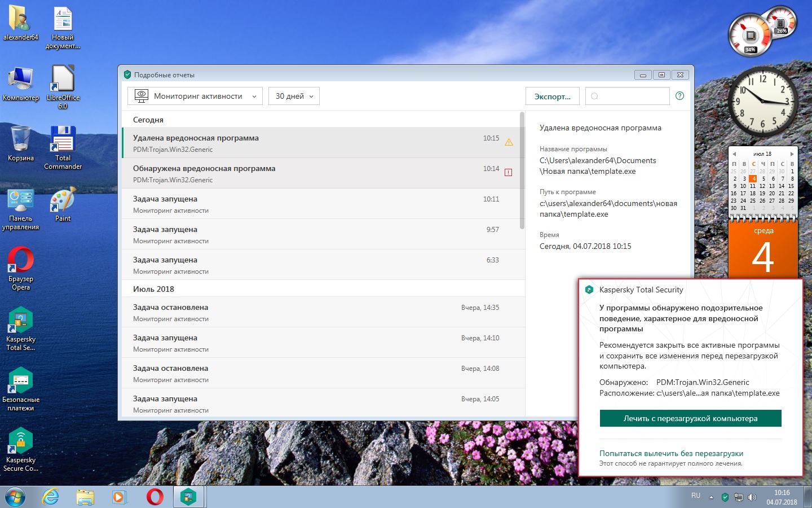The height and width of the screenshot is (508, 812).
Task: Open Kaspersky Total Security desktop shortcut
Action: [21, 322]
